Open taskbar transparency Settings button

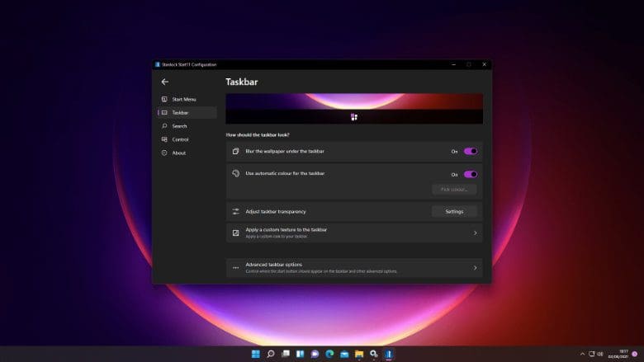coord(454,211)
